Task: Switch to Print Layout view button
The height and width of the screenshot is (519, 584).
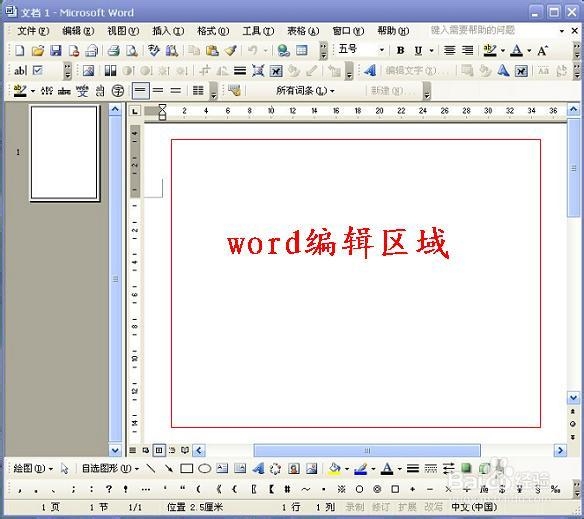Action: [159, 450]
